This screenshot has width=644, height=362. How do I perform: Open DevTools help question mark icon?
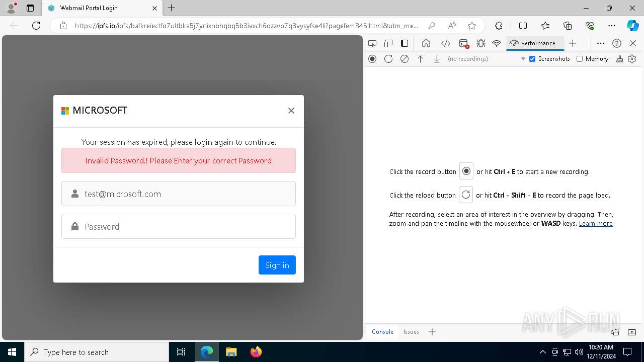pos(617,43)
